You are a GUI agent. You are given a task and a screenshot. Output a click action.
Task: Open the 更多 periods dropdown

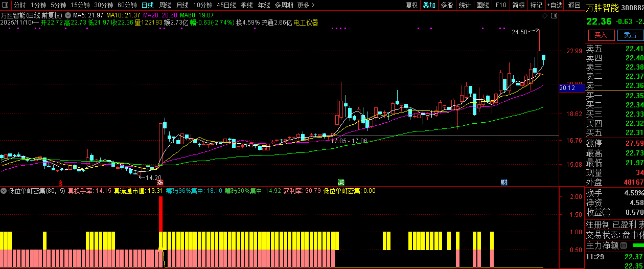pyautogui.click(x=306, y=5)
